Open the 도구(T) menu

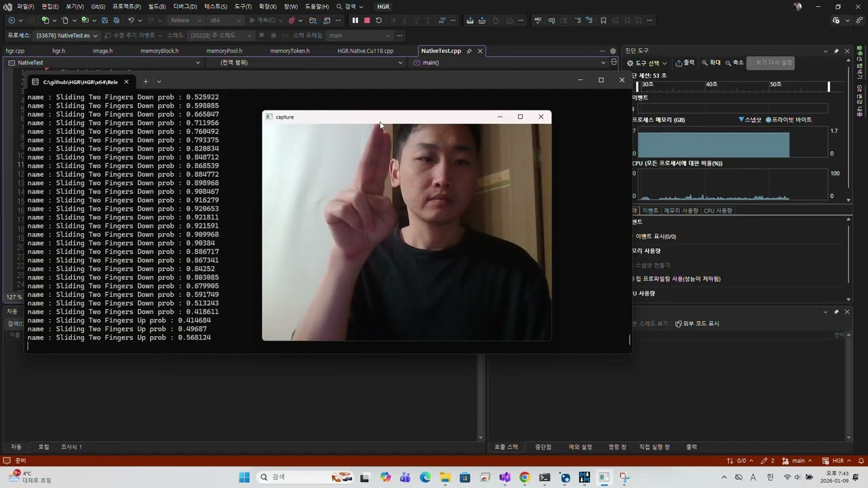point(243,7)
